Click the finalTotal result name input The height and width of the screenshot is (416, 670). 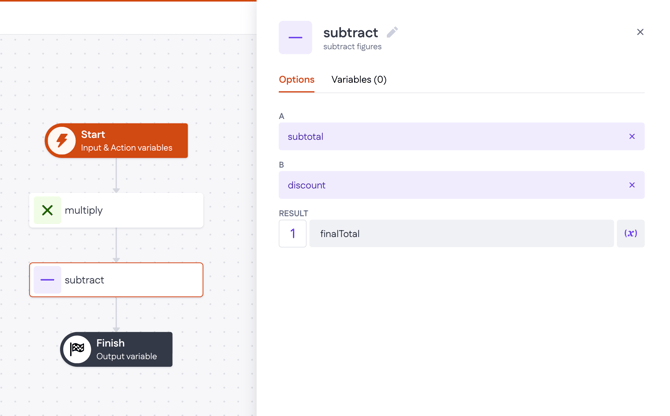(x=460, y=234)
